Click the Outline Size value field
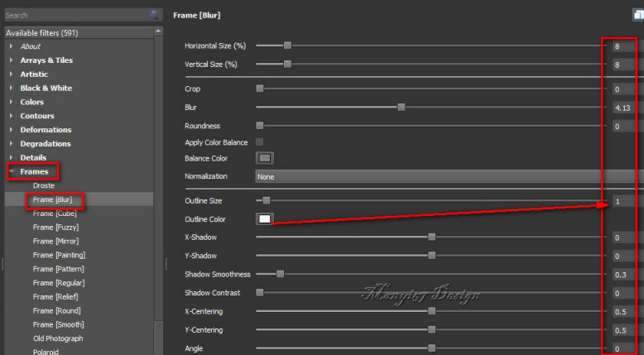Screen dimensions: 644x355 point(625,201)
